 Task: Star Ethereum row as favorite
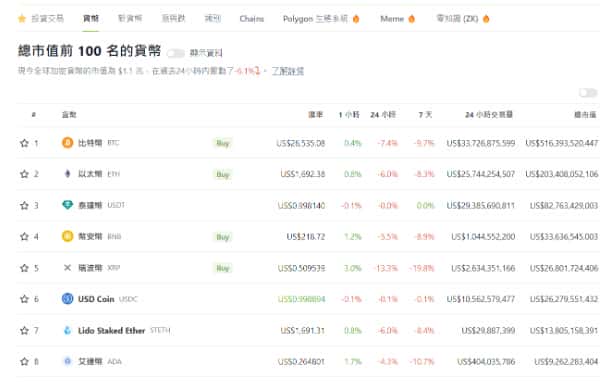24,174
